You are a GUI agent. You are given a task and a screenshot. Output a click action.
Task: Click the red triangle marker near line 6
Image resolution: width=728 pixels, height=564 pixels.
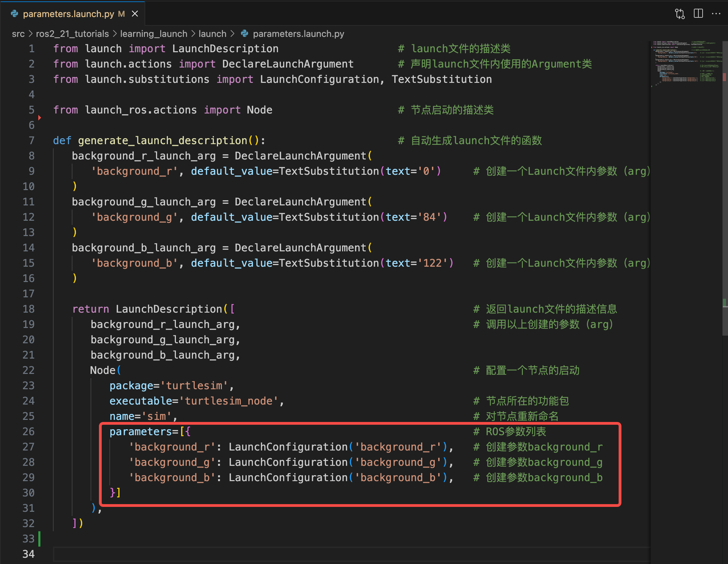[x=40, y=118]
